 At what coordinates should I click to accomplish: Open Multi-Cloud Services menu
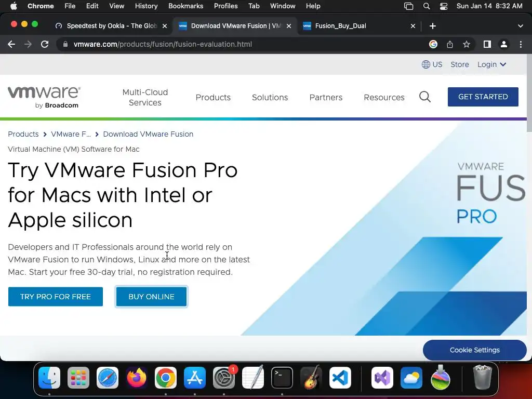145,97
